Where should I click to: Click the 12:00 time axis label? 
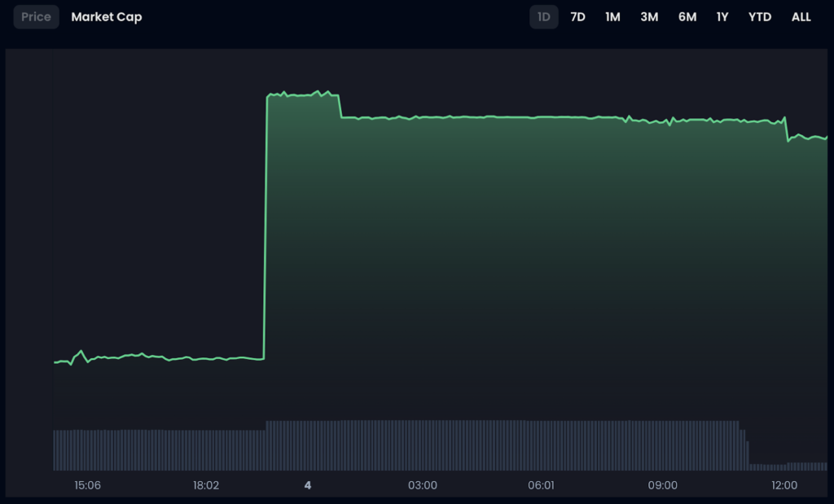(784, 485)
